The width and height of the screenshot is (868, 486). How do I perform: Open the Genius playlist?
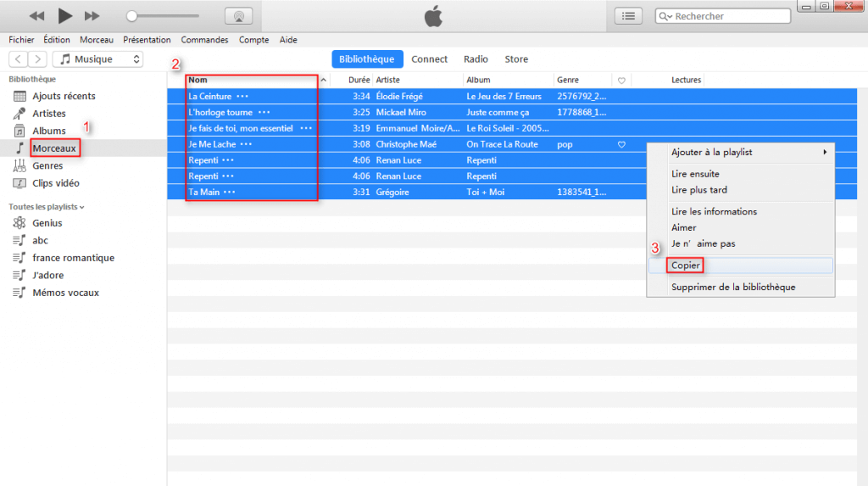click(x=47, y=223)
